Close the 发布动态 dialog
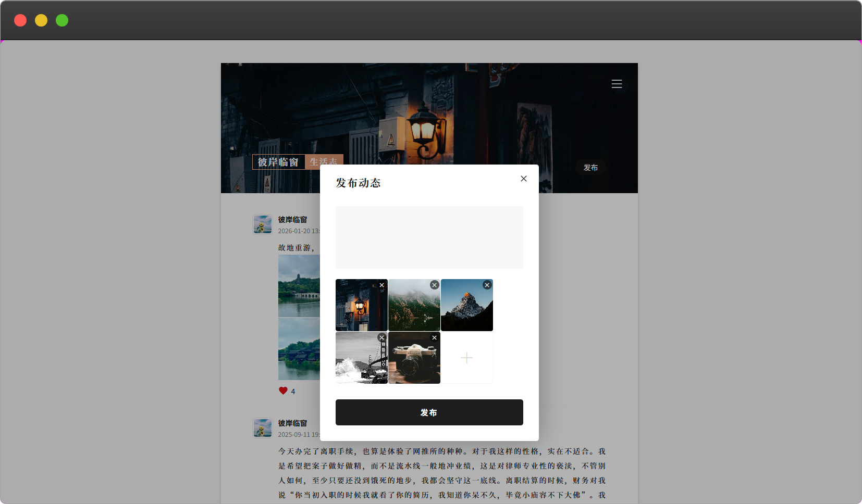Screen dimensions: 862x504 (x=524, y=179)
